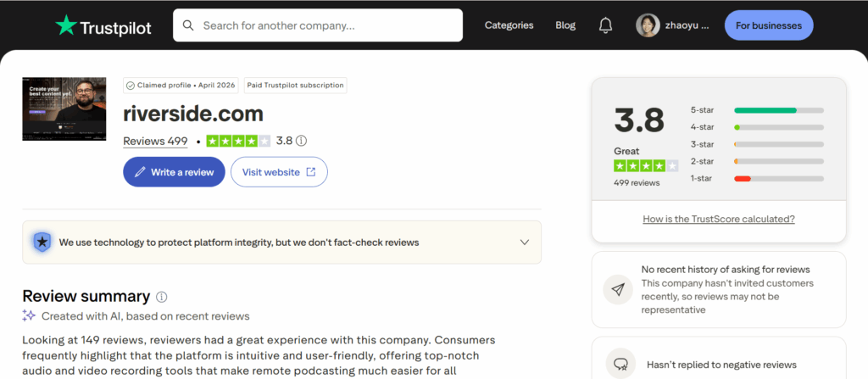Focus the Search for another company field
The height and width of the screenshot is (379, 868).
(x=318, y=25)
